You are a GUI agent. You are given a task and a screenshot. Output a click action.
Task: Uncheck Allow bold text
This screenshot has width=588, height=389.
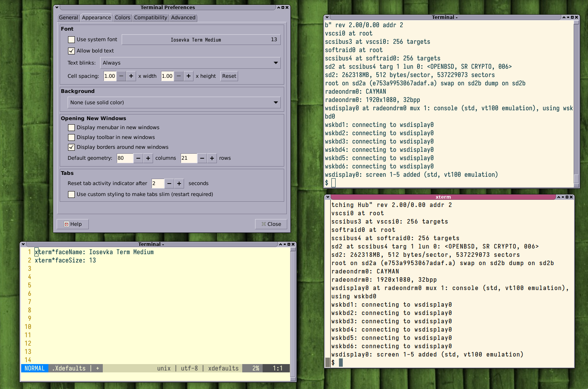click(x=71, y=51)
